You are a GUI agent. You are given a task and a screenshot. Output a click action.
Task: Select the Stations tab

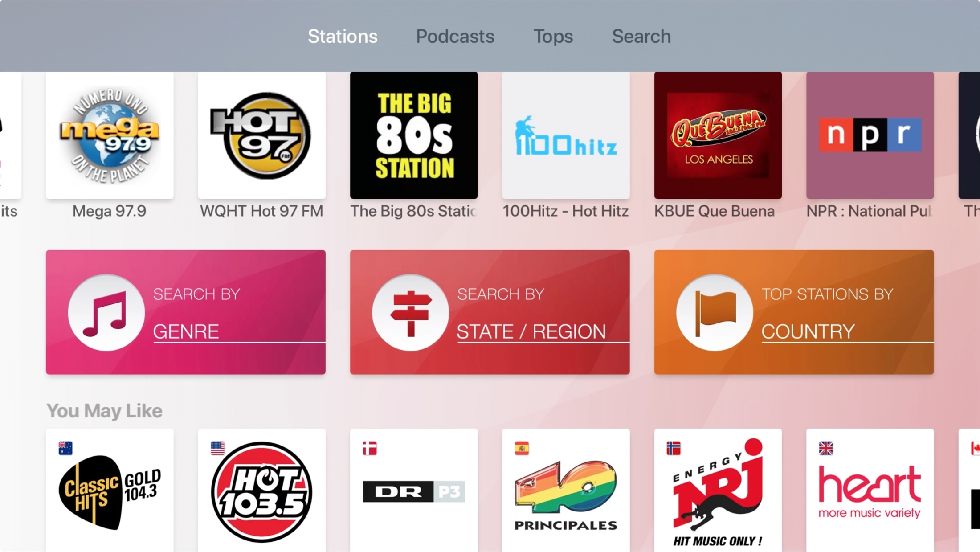pyautogui.click(x=343, y=36)
